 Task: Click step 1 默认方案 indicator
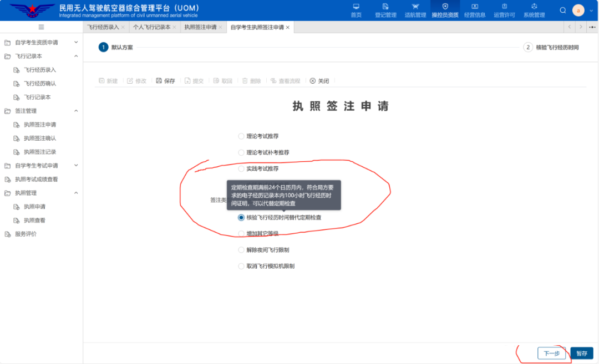click(x=116, y=47)
